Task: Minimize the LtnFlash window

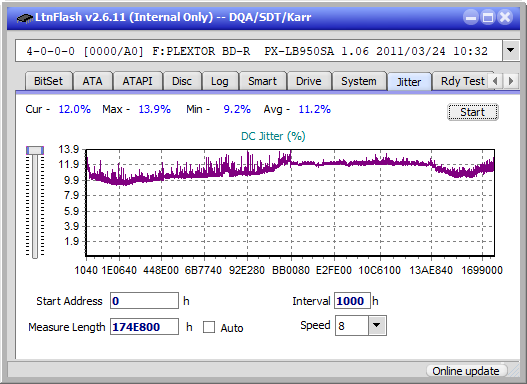Action: pos(471,17)
